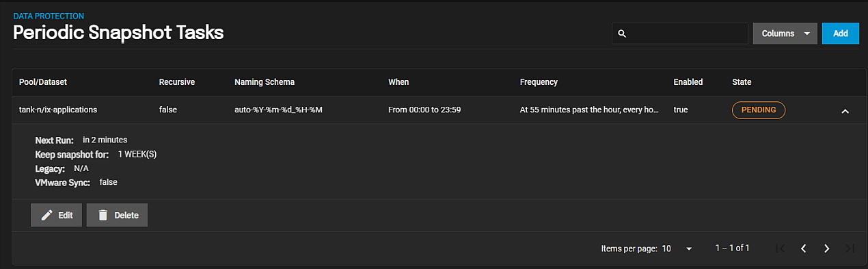868x269 pixels.
Task: Add a new periodic snapshot task
Action: [x=840, y=34]
